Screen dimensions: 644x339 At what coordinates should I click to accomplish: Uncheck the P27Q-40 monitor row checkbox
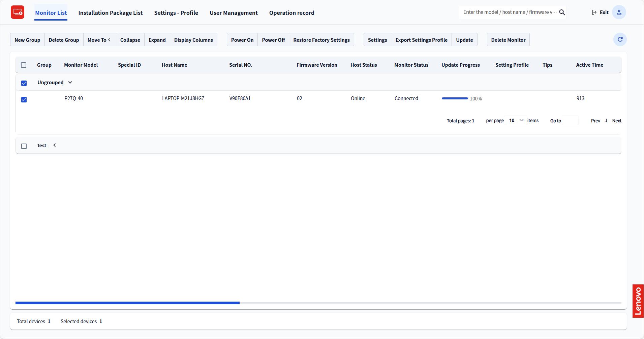click(x=24, y=100)
